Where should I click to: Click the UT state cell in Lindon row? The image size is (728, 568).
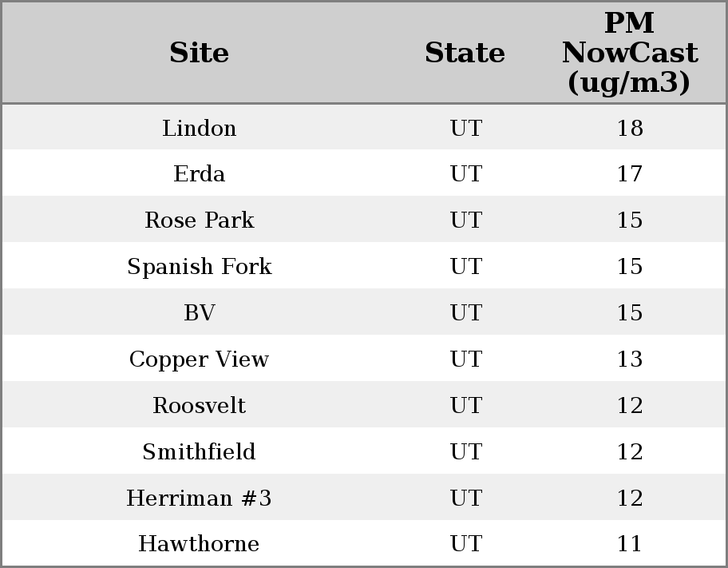coord(465,129)
